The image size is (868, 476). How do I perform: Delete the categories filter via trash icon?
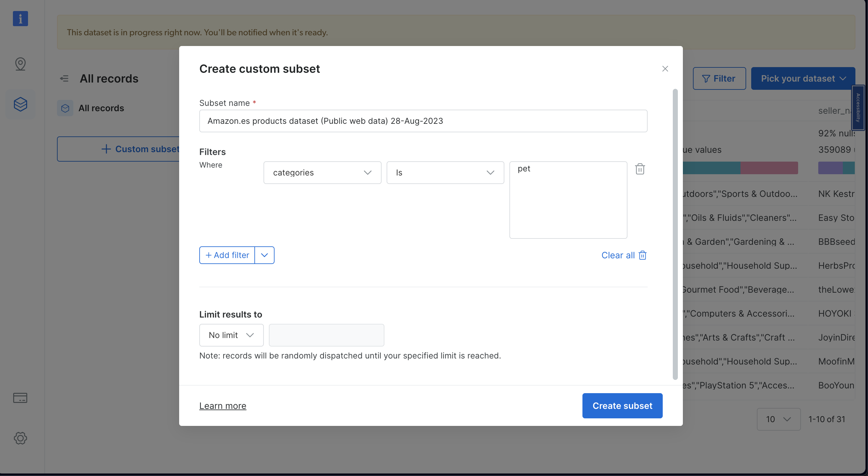click(640, 169)
